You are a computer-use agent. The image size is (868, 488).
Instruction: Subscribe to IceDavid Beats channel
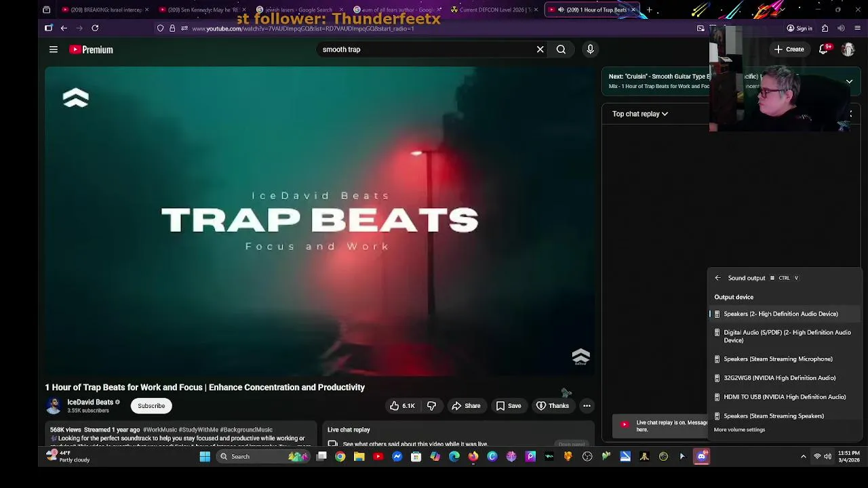(151, 406)
